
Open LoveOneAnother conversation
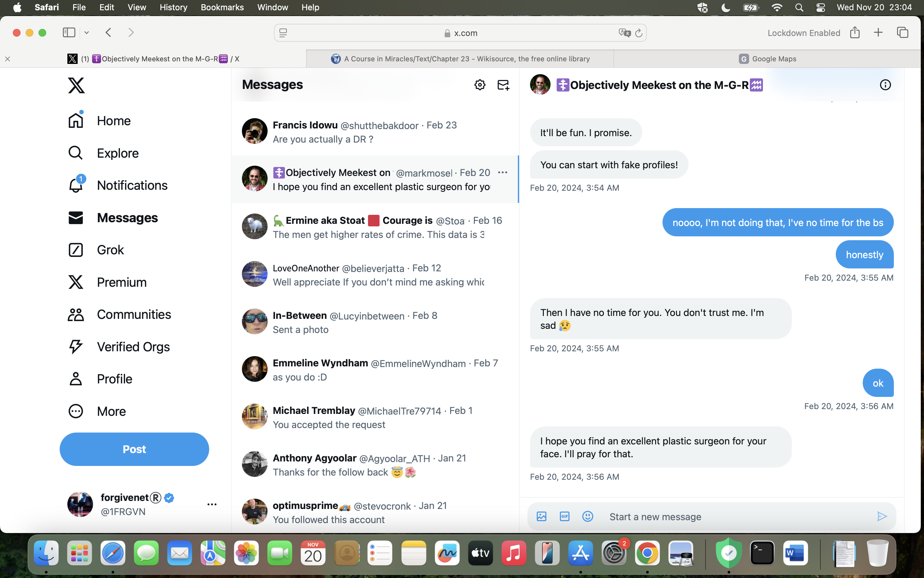pos(375,275)
